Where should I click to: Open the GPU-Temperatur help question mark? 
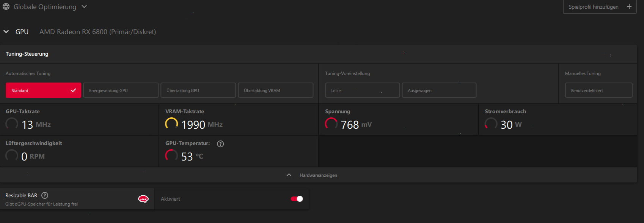220,143
